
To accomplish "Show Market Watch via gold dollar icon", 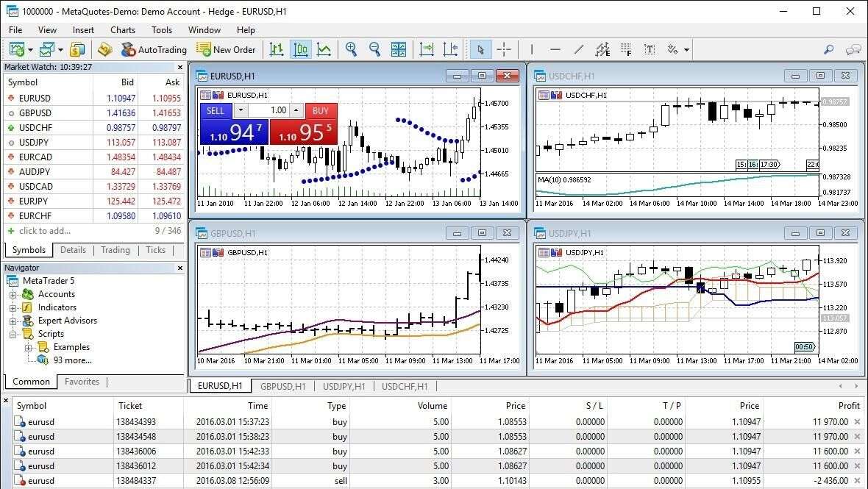I will pos(77,50).
